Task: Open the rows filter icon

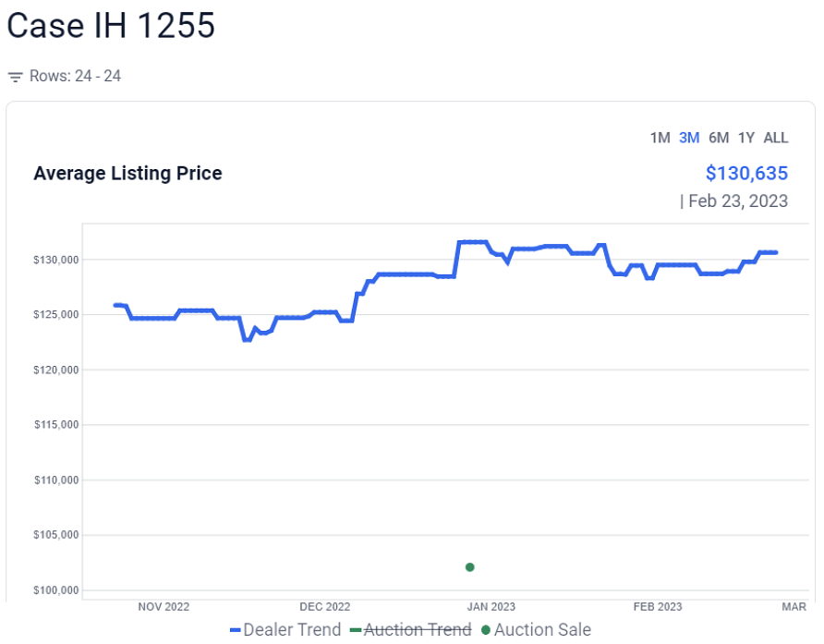Action: [15, 77]
